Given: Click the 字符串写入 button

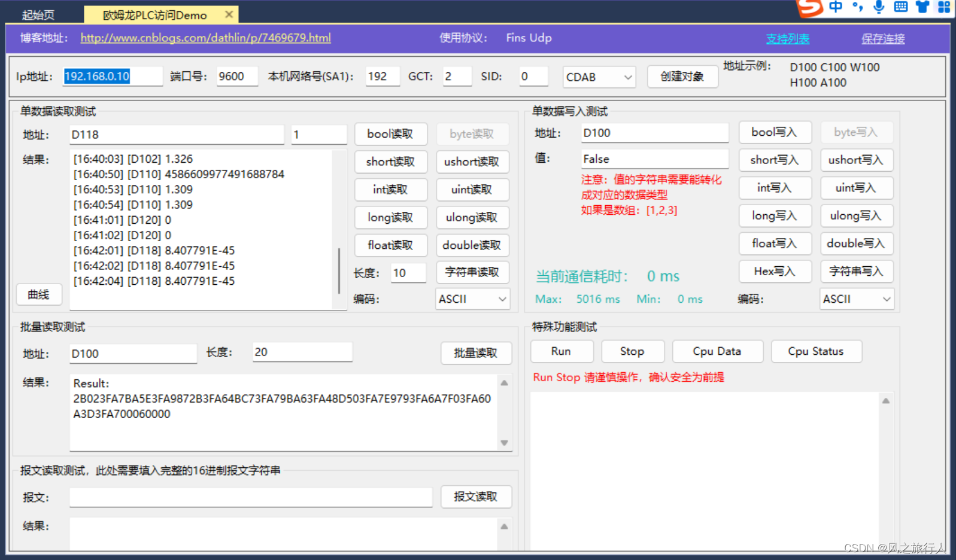Looking at the screenshot, I should (856, 271).
